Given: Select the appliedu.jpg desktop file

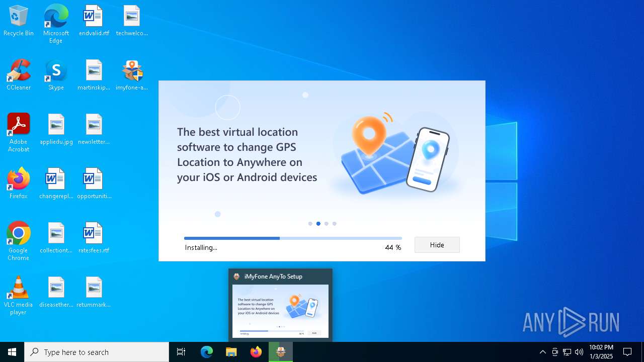Looking at the screenshot, I should (x=56, y=130).
